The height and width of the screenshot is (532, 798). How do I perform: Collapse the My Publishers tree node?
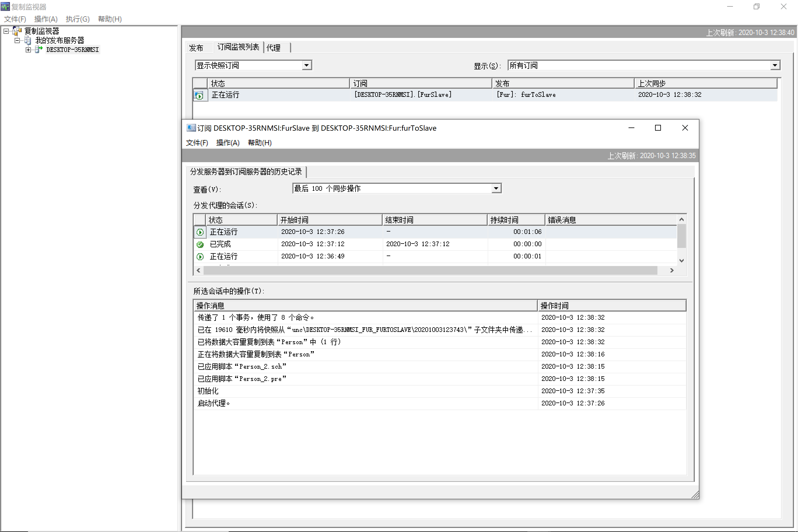[x=17, y=40]
